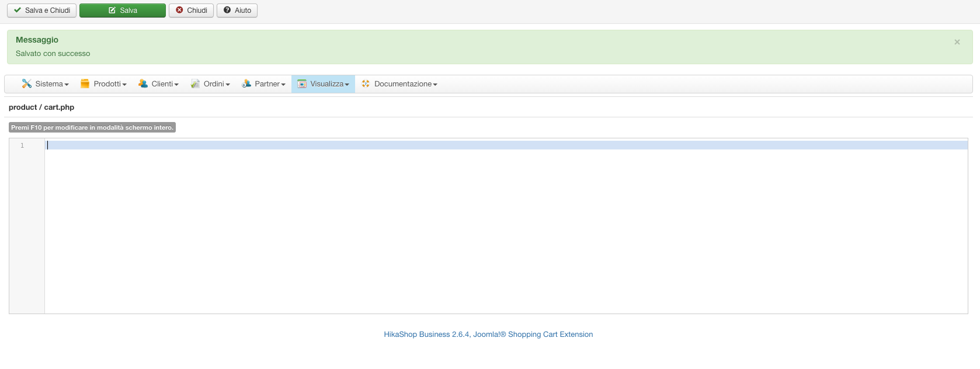Click line number 1 in the gutter
Viewport: 980px width, 369px height.
click(x=22, y=145)
